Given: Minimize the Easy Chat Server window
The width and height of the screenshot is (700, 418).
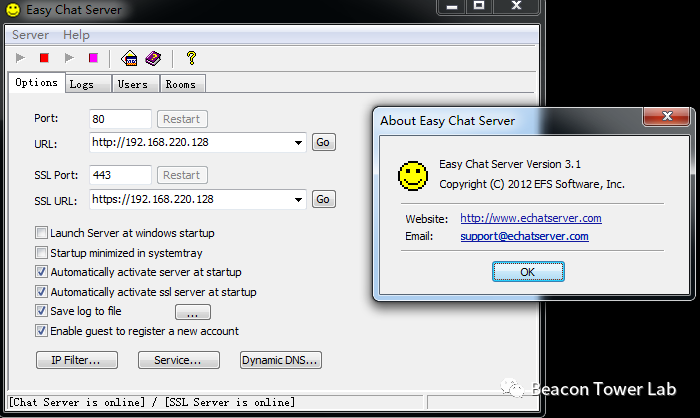Looking at the screenshot, I should (452, 6).
